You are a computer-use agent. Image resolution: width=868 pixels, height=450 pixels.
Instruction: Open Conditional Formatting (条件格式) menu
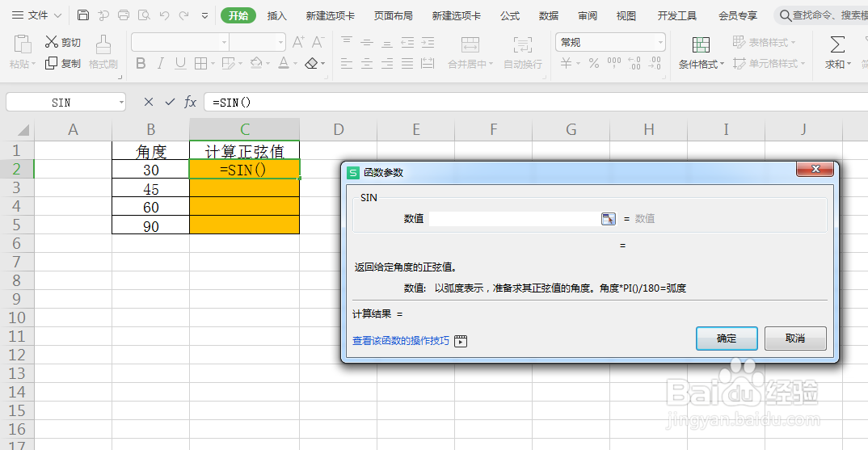coord(701,53)
